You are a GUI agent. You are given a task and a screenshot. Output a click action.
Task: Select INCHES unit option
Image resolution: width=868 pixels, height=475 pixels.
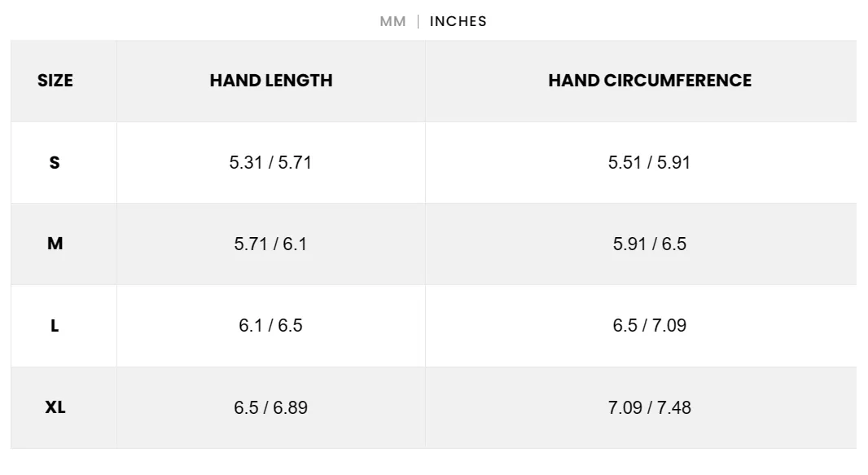tap(458, 21)
